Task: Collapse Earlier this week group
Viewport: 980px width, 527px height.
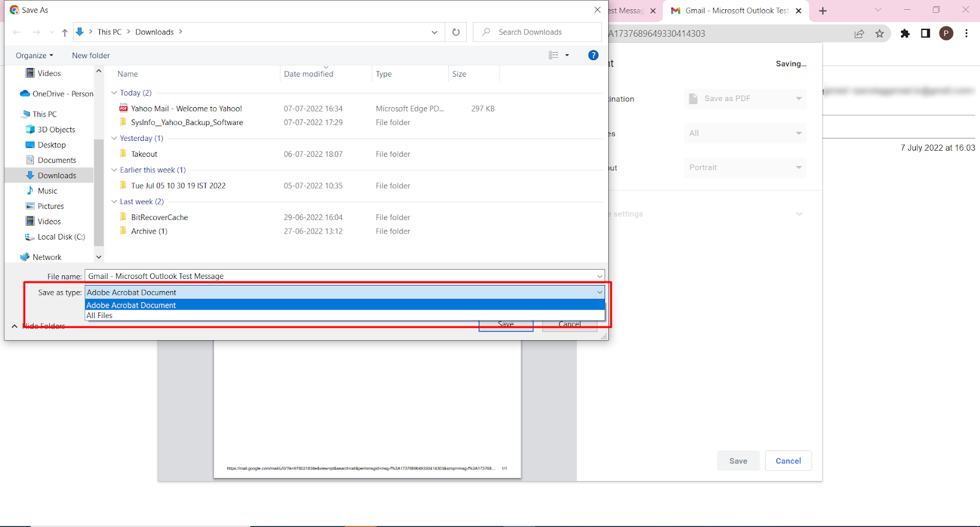Action: click(114, 170)
